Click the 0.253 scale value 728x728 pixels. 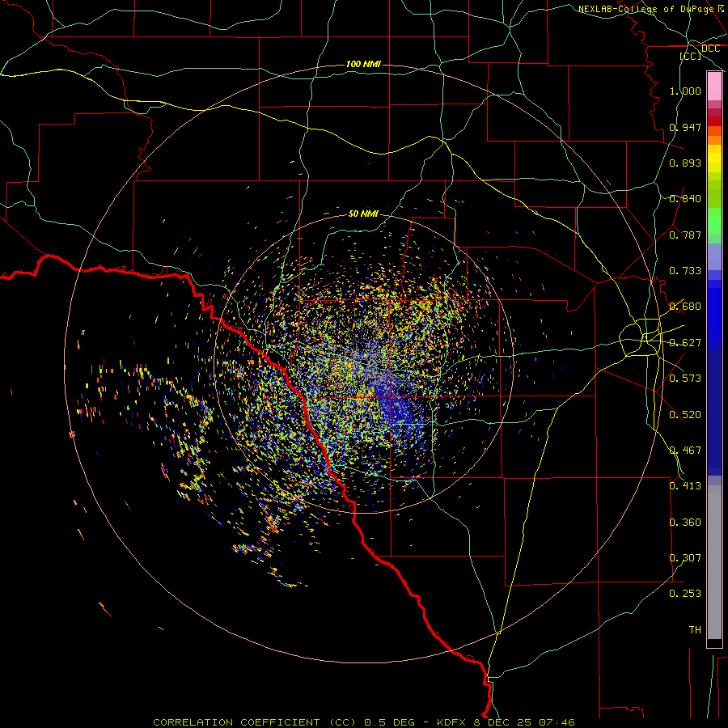pyautogui.click(x=685, y=594)
